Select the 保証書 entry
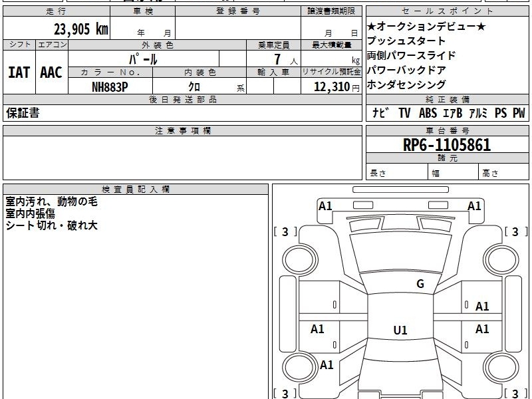The width and height of the screenshot is (532, 399). pos(23,113)
